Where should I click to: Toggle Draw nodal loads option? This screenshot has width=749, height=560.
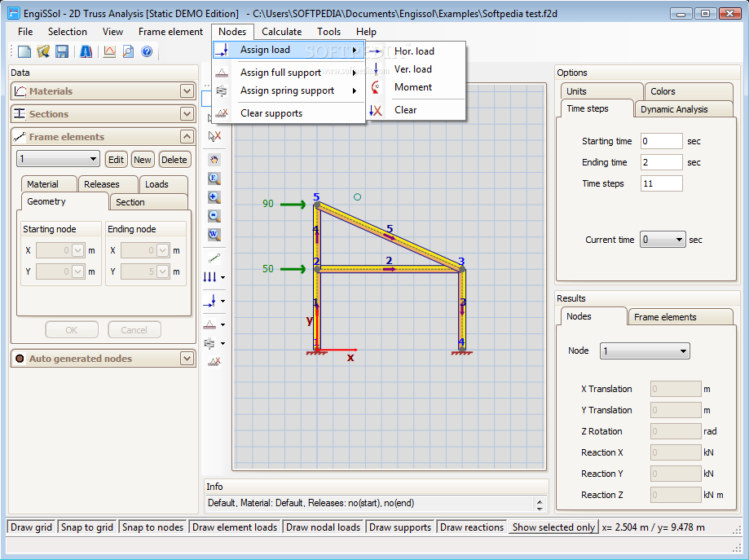point(323,527)
